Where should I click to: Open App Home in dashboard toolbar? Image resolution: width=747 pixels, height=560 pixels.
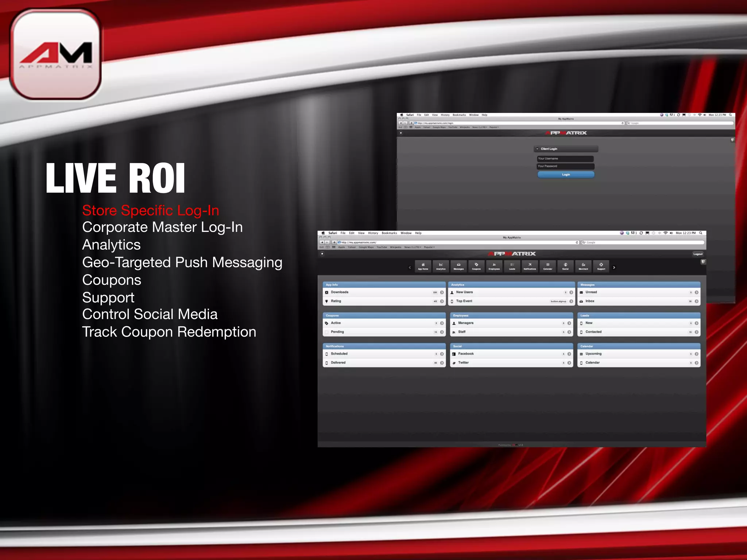pos(423,267)
